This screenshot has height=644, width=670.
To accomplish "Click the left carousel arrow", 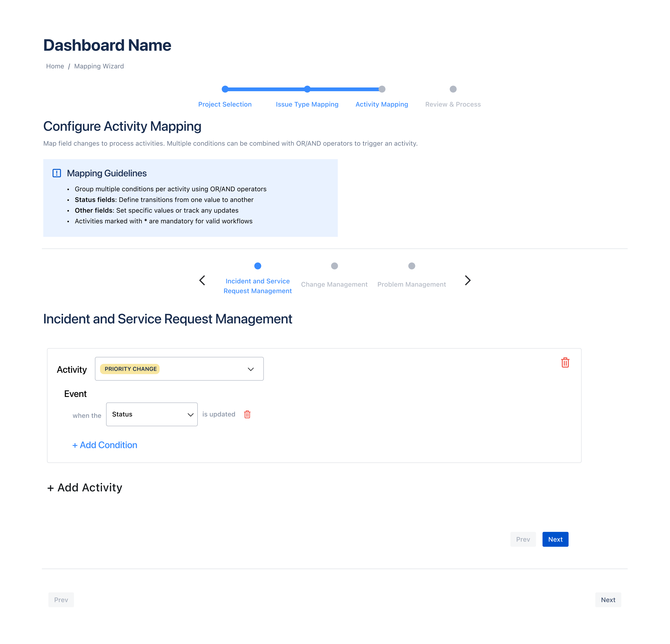I will pyautogui.click(x=202, y=280).
